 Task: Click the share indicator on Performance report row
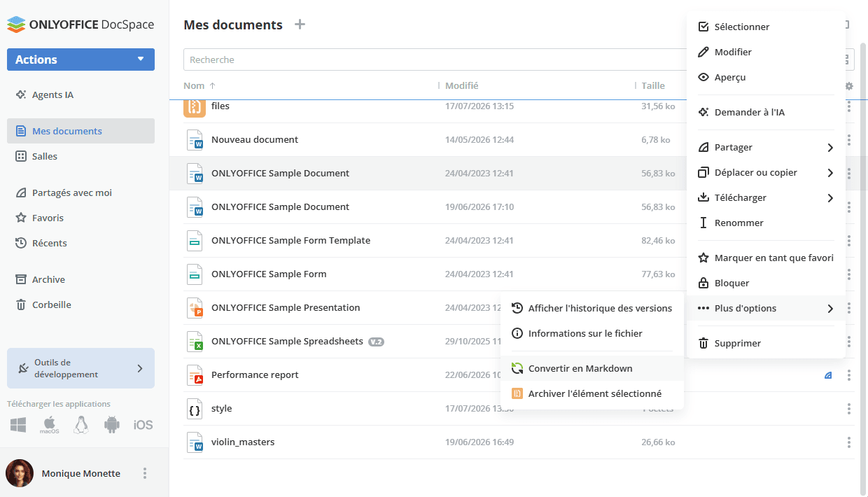pyautogui.click(x=828, y=375)
